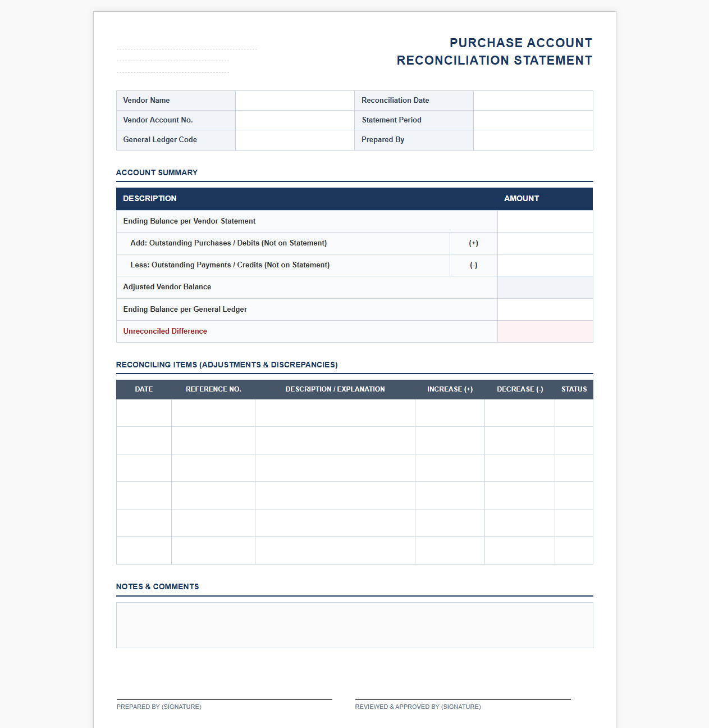Select the 'Reconciliation Date' label

click(395, 100)
